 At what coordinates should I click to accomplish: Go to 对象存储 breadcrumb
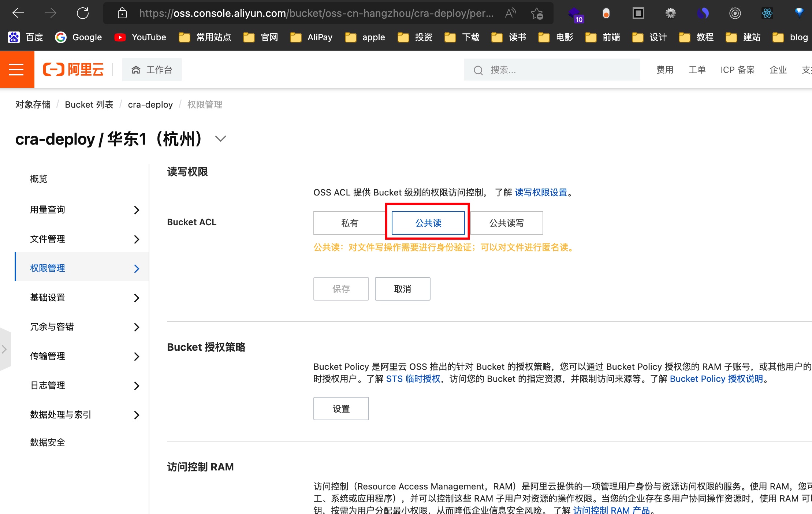point(33,105)
